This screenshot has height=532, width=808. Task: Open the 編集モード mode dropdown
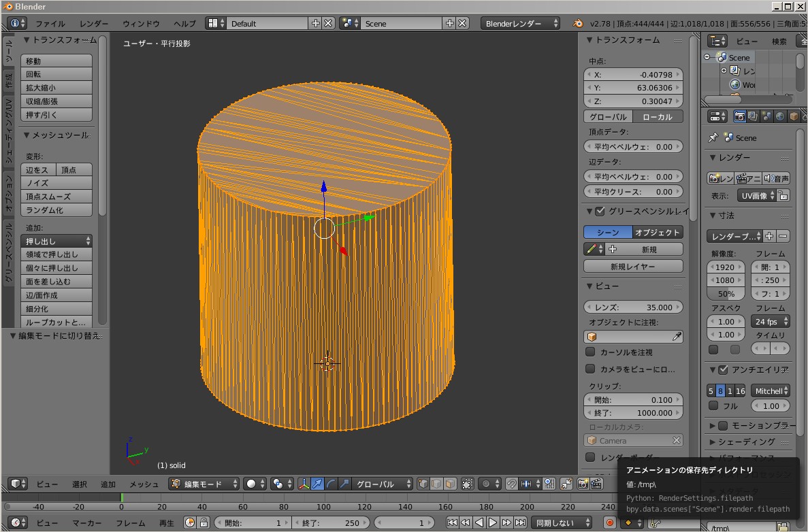(x=204, y=484)
